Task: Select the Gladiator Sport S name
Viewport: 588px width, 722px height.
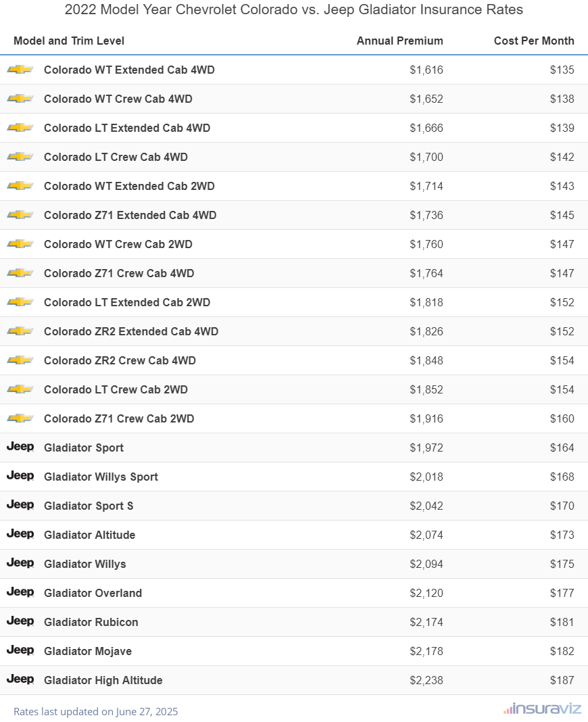Action: pyautogui.click(x=89, y=506)
